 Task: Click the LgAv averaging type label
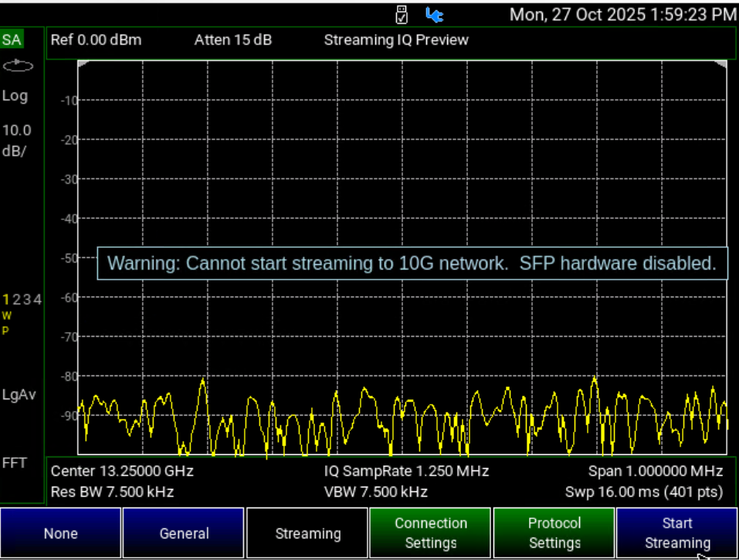click(19, 394)
